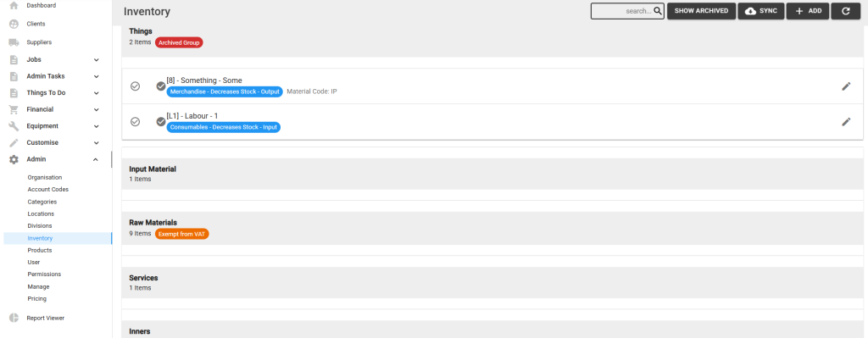This screenshot has width=868, height=338.
Task: Collapse the Admin menu chevron
Action: pyautogui.click(x=97, y=159)
